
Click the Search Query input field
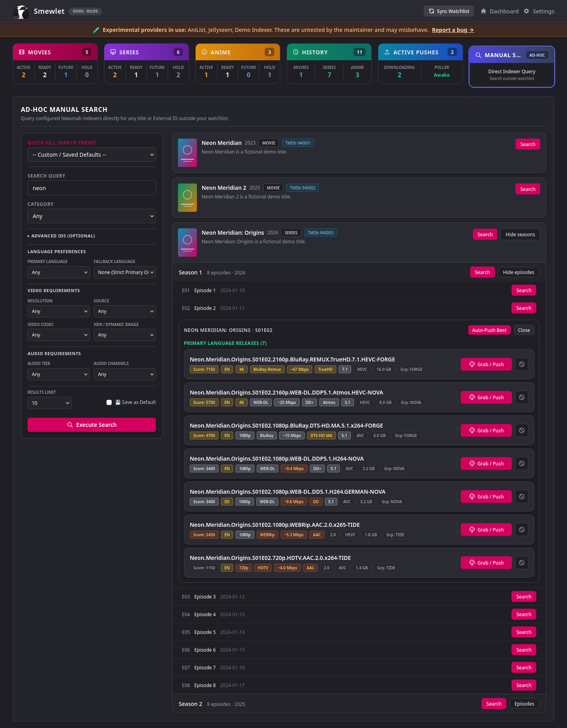coord(92,188)
